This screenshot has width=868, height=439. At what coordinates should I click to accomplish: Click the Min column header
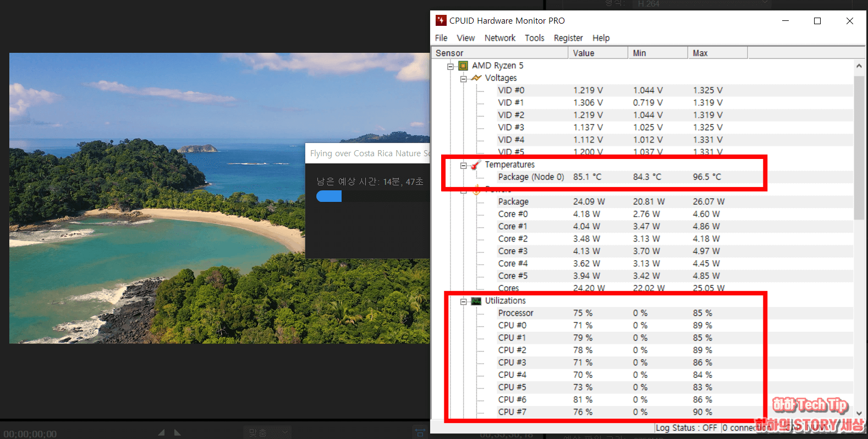[658, 53]
